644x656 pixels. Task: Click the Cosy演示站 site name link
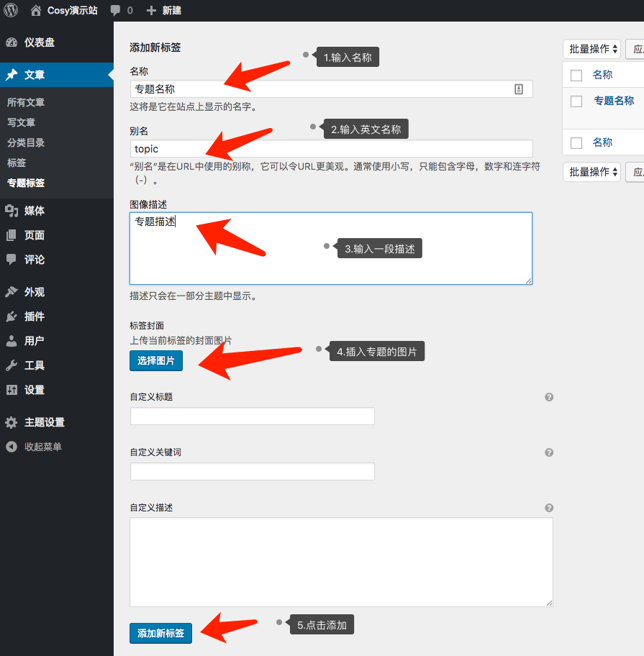pyautogui.click(x=72, y=11)
